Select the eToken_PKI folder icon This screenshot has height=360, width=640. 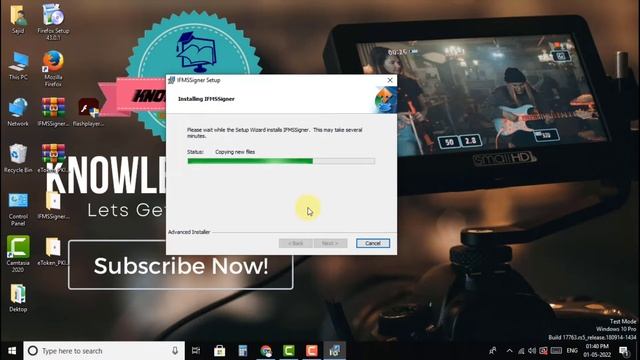pyautogui.click(x=53, y=251)
